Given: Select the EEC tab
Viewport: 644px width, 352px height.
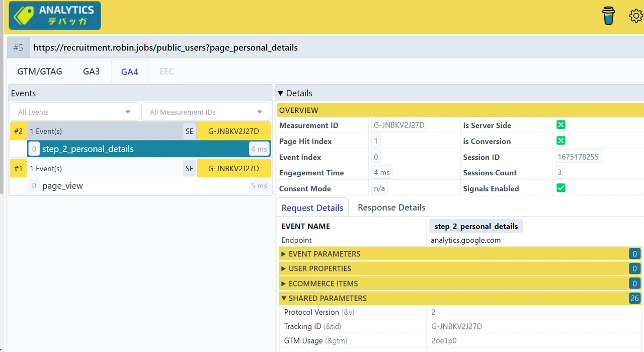Looking at the screenshot, I should coord(167,71).
